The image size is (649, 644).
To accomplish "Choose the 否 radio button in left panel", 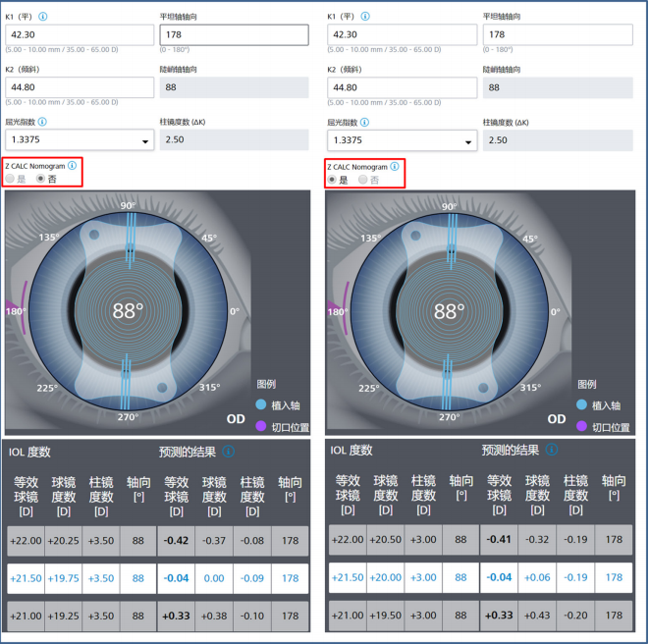I will point(40,179).
